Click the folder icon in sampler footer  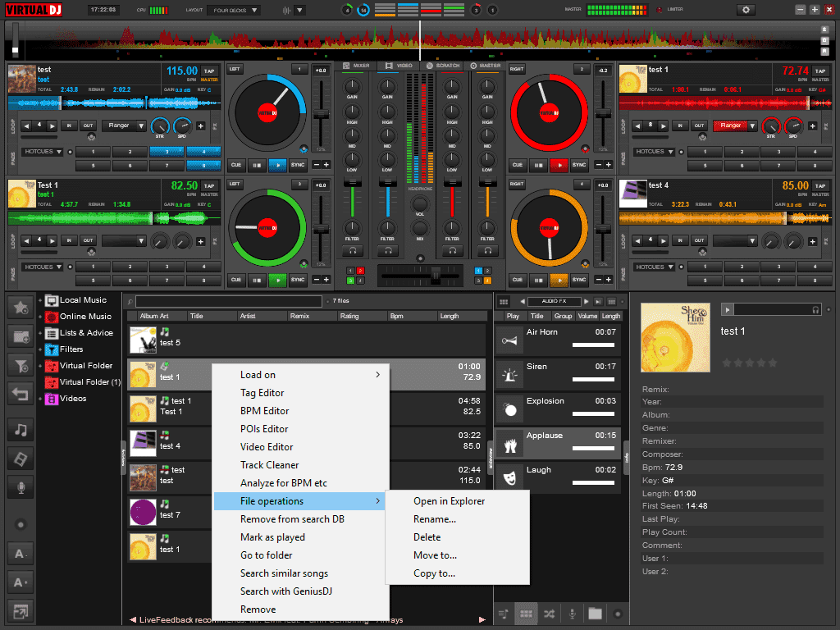click(x=595, y=614)
